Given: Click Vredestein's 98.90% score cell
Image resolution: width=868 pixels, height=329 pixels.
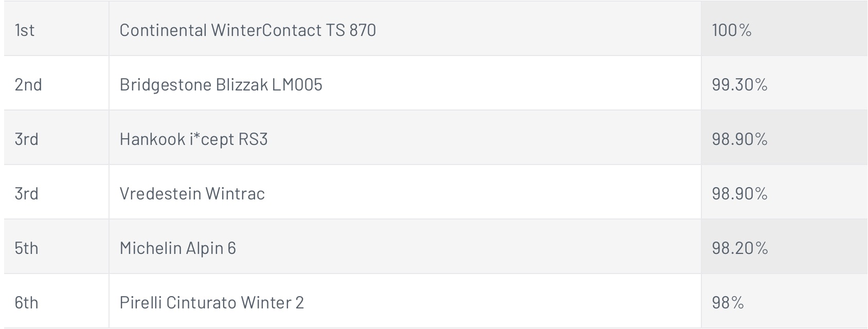Looking at the screenshot, I should [784, 192].
